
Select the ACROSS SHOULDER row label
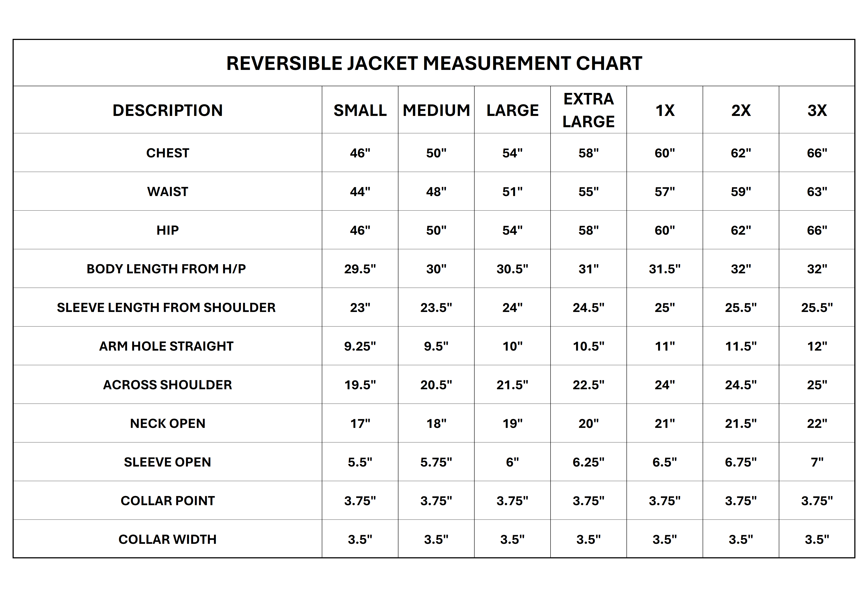168,385
